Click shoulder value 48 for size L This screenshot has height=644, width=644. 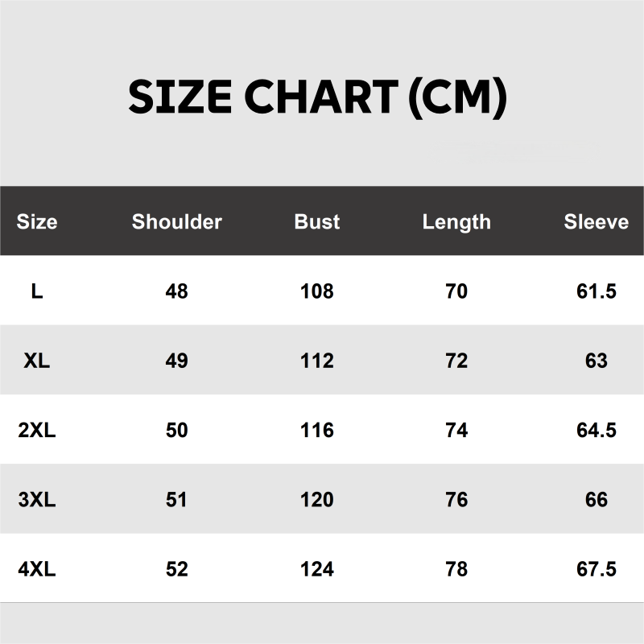[176, 291]
